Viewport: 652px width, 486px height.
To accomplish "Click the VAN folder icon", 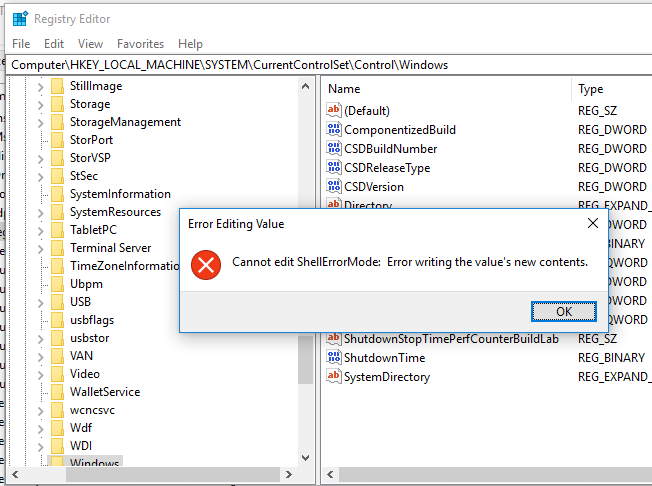I will 57,356.
